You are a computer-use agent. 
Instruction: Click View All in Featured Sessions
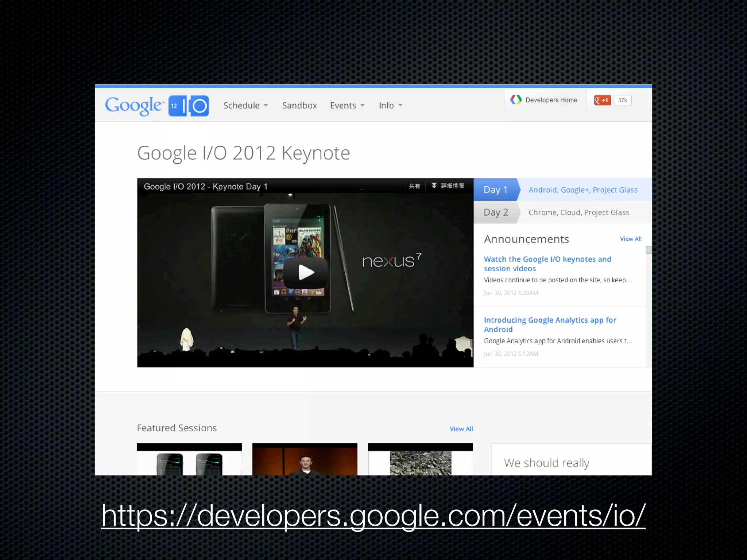[x=461, y=429]
